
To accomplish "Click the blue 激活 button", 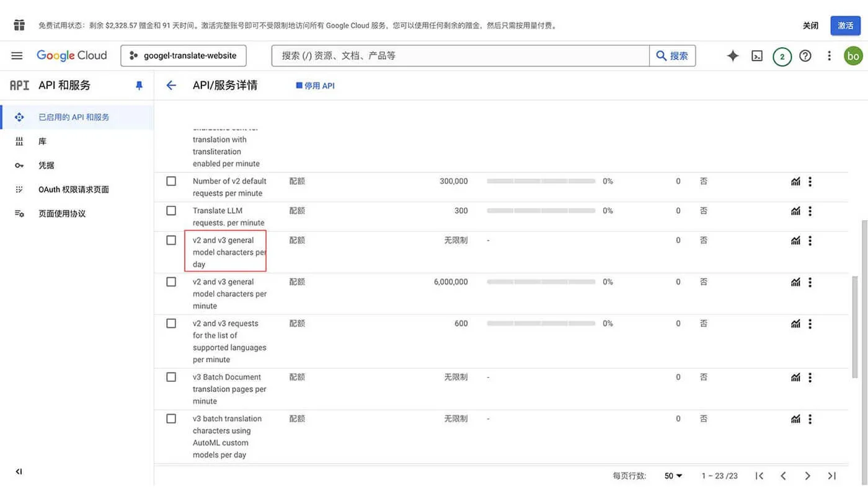I will (x=845, y=25).
